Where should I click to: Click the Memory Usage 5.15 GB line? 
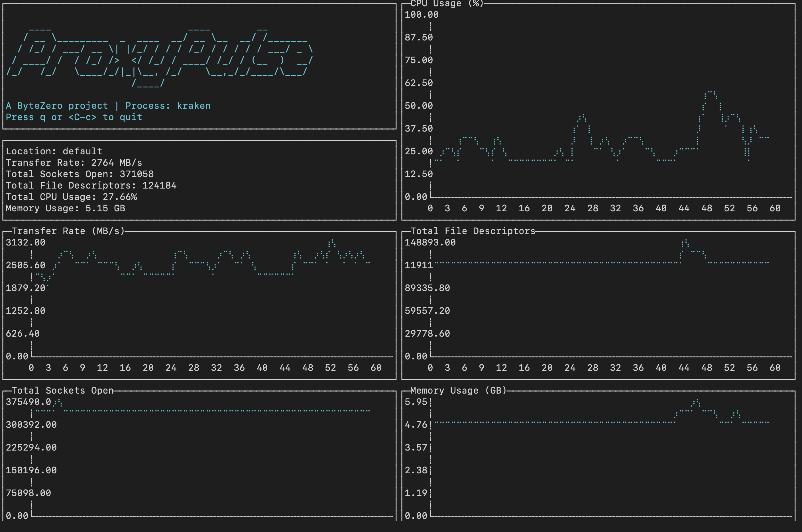tap(66, 208)
